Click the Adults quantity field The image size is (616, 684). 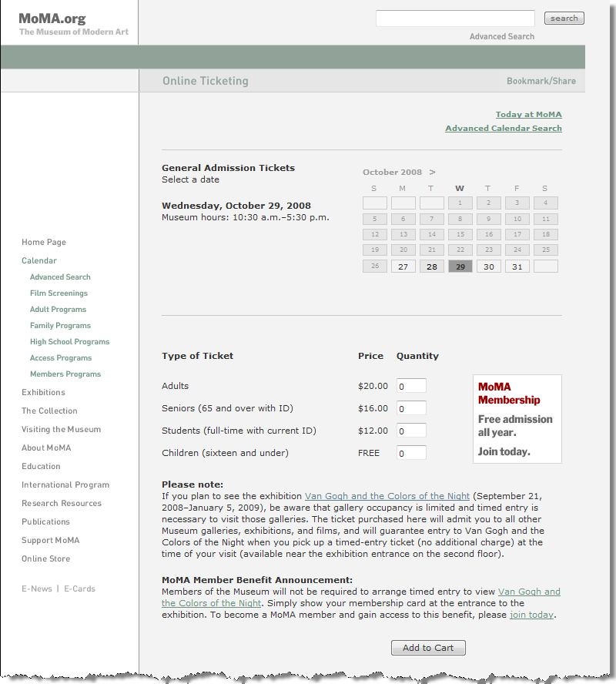tap(411, 386)
